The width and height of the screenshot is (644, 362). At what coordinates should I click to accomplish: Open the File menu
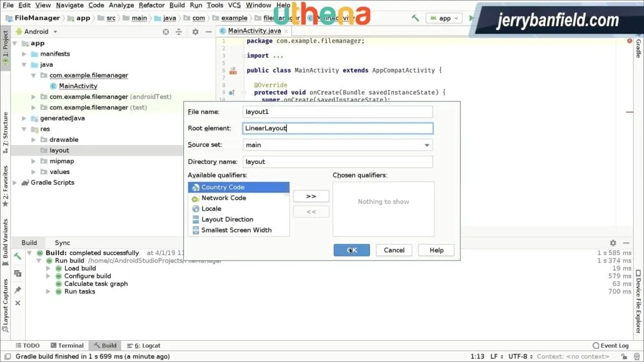click(x=8, y=5)
